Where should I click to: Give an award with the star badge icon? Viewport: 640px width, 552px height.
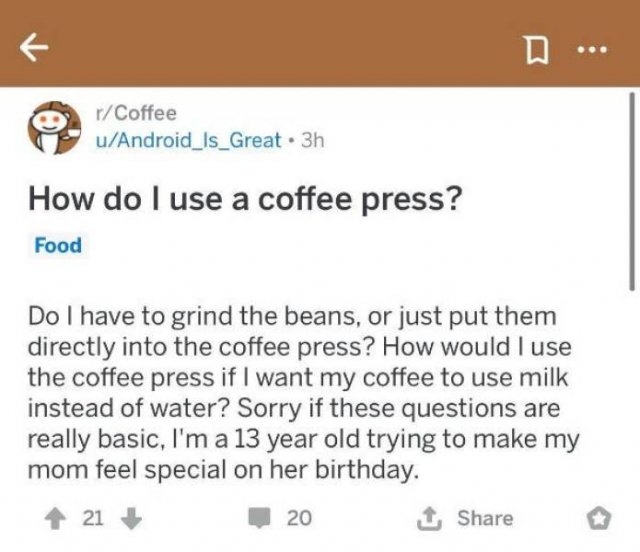click(599, 520)
